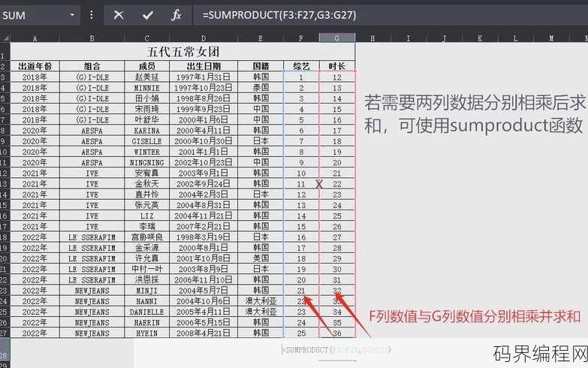Select the cell containing MINJI
Screen dimensions: 588x368
point(146,291)
